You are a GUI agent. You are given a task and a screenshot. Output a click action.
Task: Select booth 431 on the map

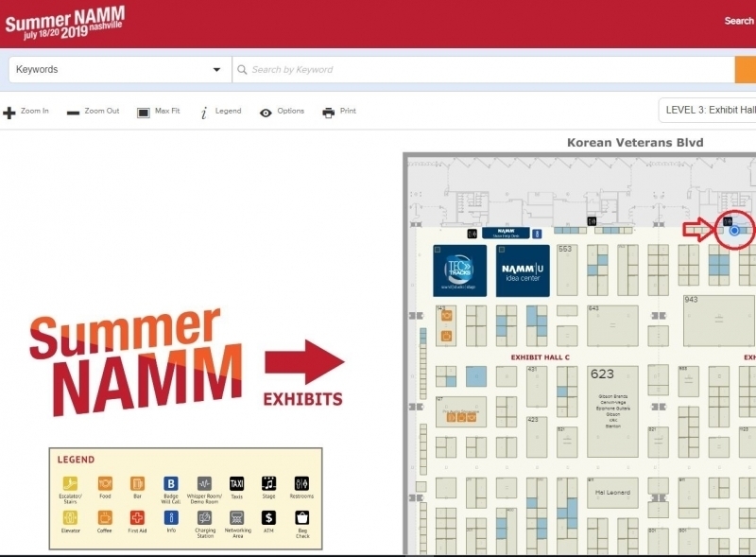tap(537, 387)
